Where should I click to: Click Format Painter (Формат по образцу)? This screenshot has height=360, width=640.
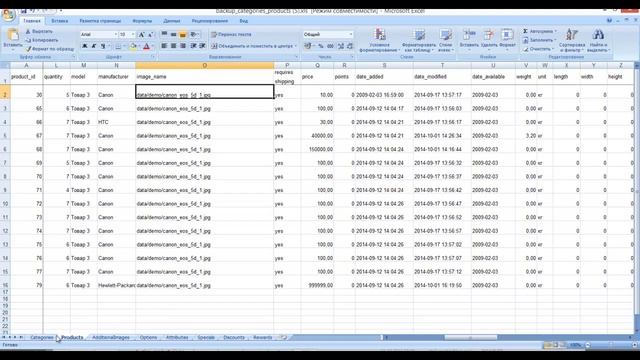click(x=50, y=49)
